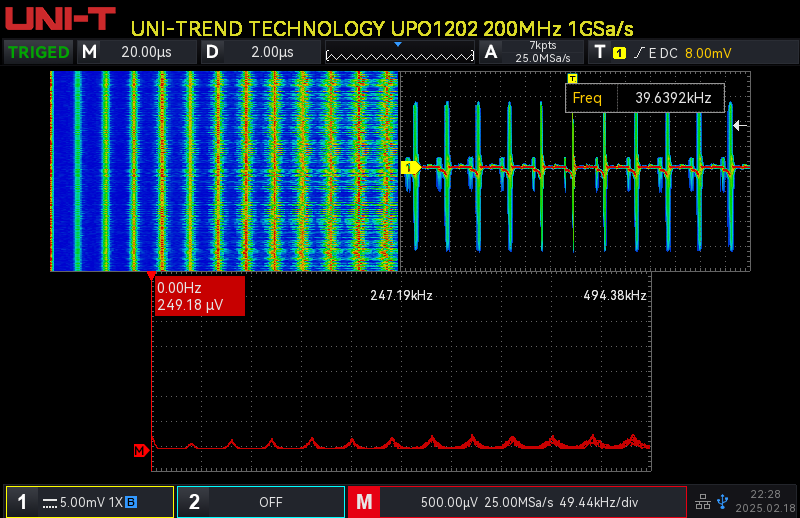Click the red cursor readout 0.00Hz 249.18 µV
The image size is (800, 518).
[199, 296]
